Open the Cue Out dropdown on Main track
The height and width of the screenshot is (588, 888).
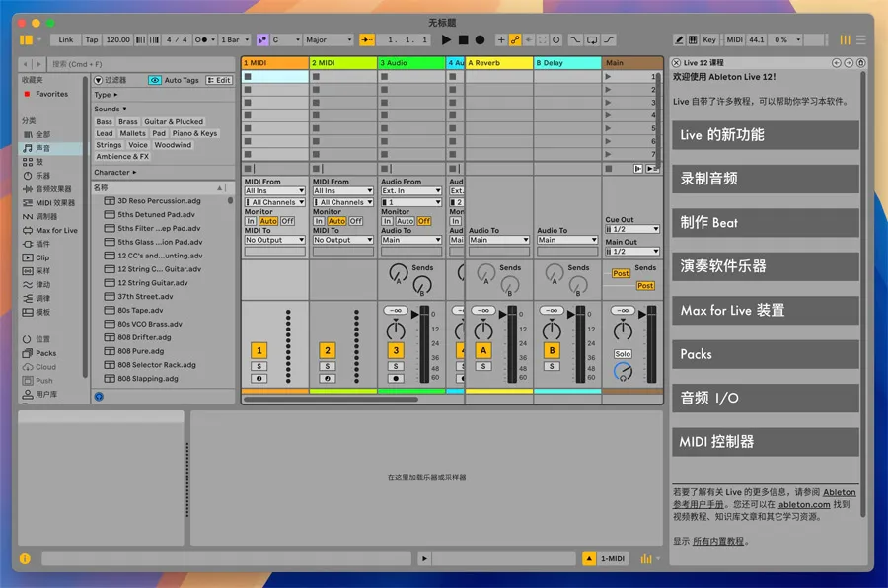tap(631, 229)
